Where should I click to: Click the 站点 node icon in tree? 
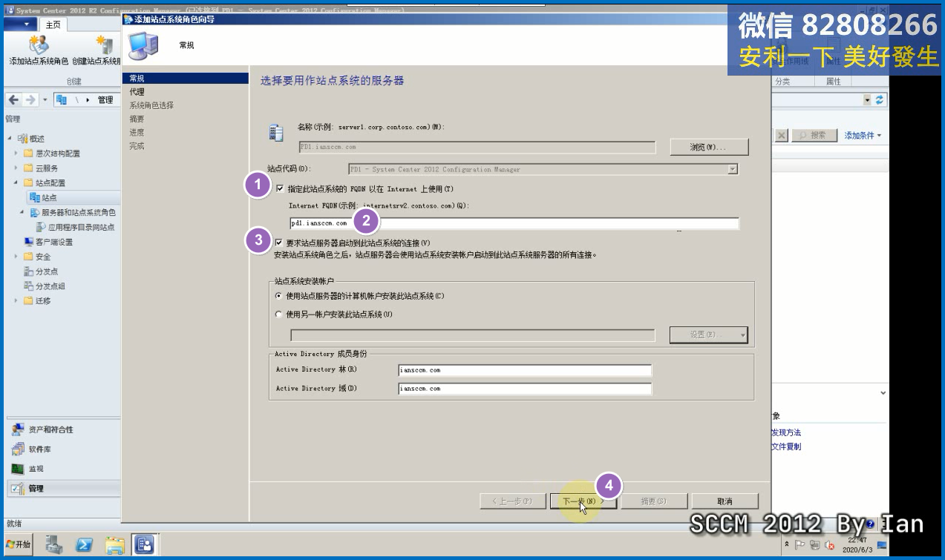(34, 197)
